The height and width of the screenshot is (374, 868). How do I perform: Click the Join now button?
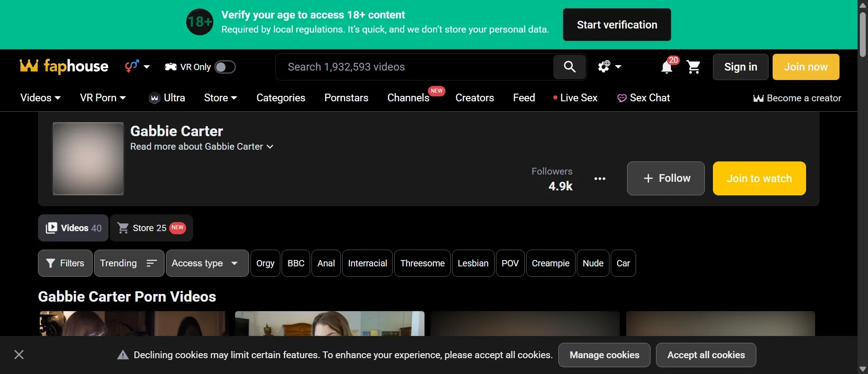[x=806, y=67]
